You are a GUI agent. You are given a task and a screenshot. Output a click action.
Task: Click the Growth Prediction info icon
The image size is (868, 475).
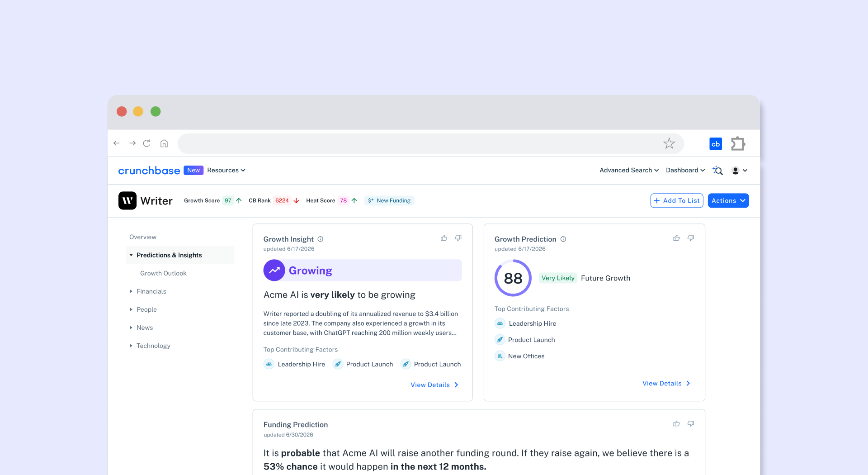click(x=563, y=239)
